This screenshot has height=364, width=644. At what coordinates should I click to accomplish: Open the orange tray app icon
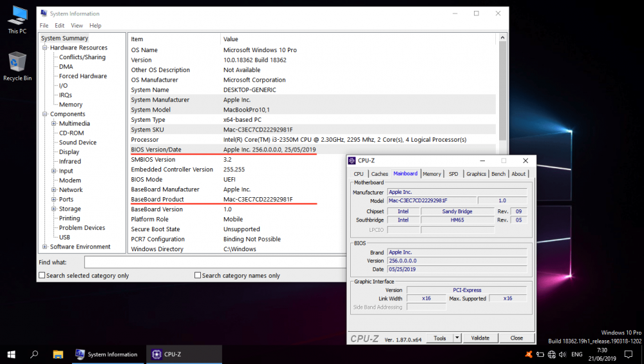coord(529,354)
